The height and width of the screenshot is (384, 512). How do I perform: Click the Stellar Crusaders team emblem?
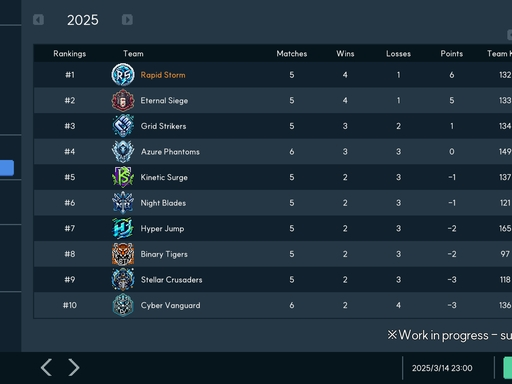point(123,279)
